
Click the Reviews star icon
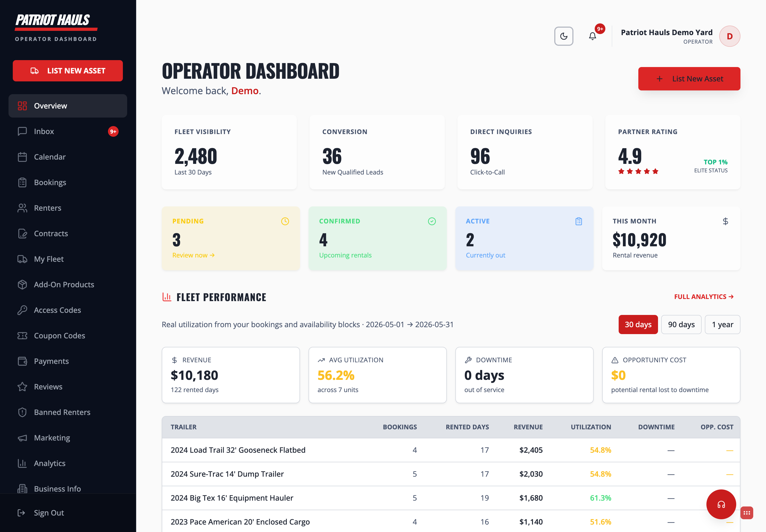[22, 387]
